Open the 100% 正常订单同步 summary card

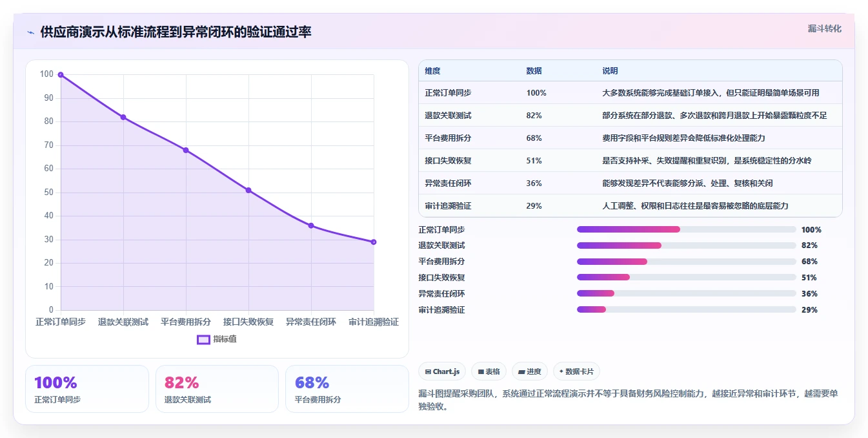tap(86, 389)
